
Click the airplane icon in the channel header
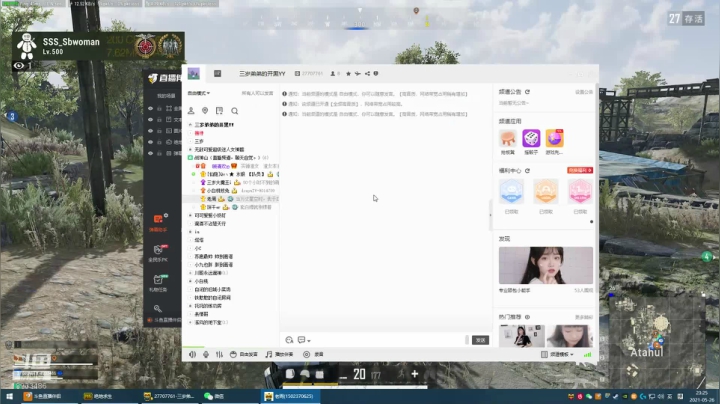pos(358,73)
